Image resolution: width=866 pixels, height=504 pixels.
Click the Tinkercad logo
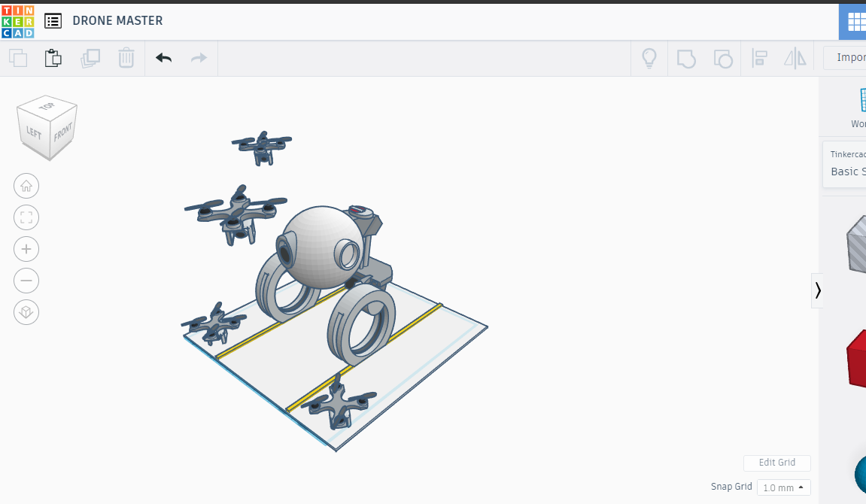click(18, 20)
